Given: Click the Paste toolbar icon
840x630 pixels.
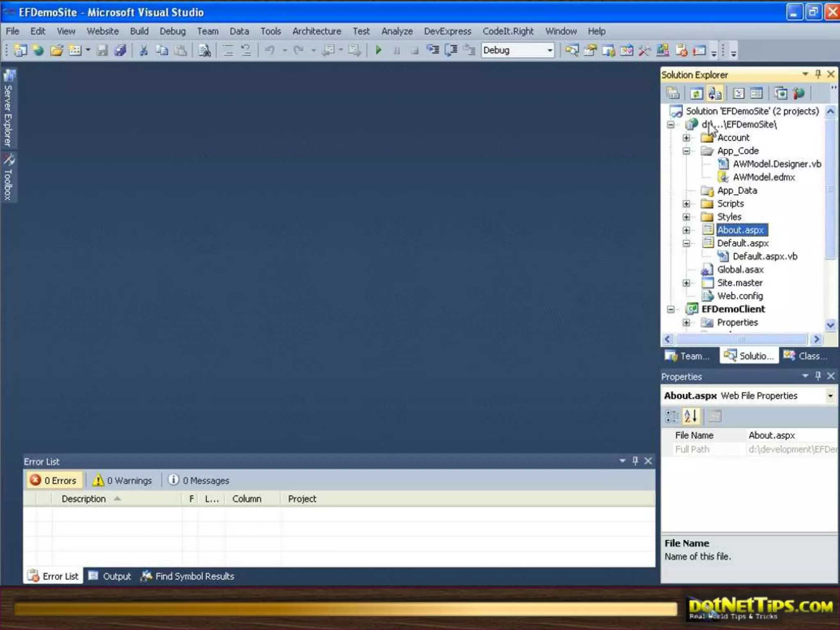Looking at the screenshot, I should pyautogui.click(x=180, y=50).
